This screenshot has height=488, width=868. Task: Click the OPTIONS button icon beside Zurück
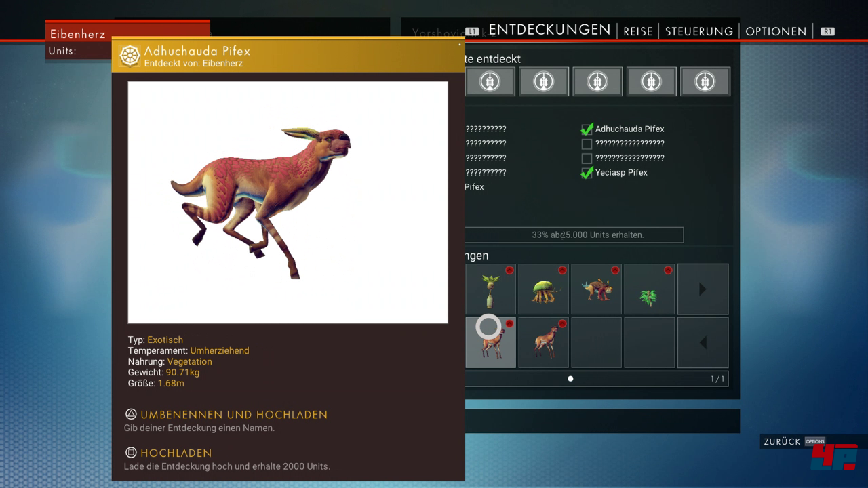(x=815, y=441)
